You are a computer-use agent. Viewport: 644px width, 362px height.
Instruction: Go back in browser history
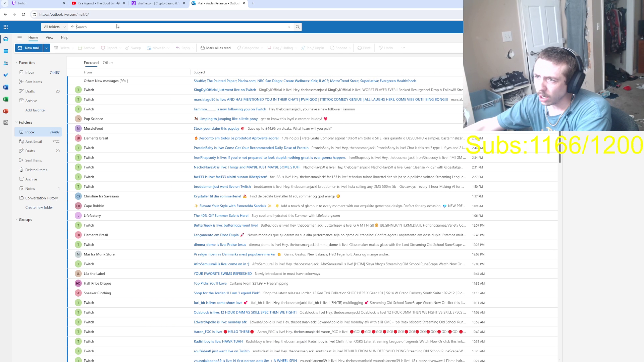click(x=5, y=14)
